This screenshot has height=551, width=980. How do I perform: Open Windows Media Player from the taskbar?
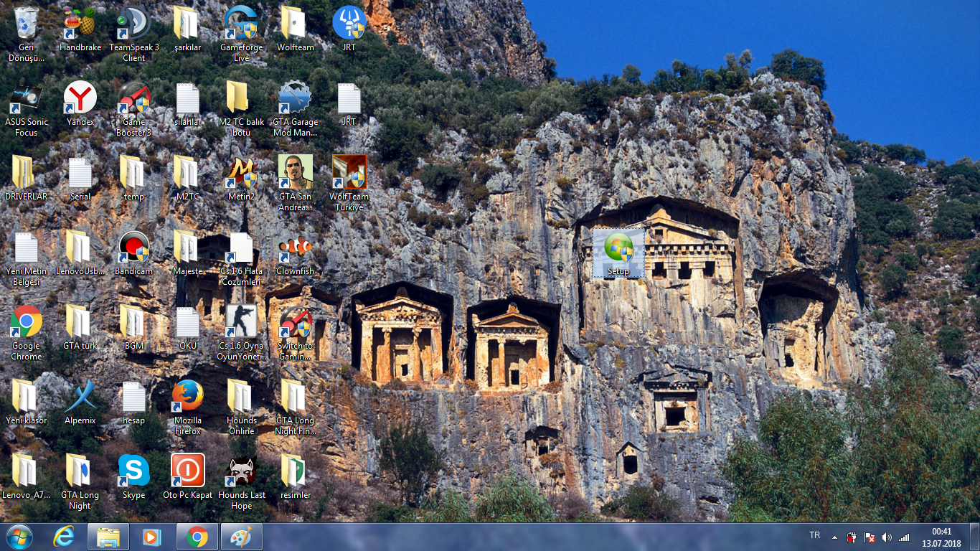point(152,537)
